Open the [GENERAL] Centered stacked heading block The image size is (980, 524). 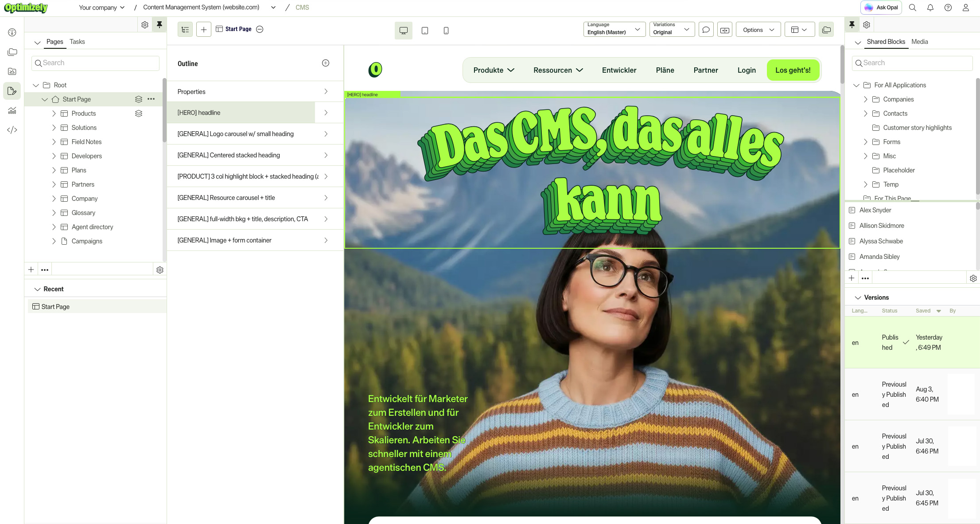coord(255,155)
